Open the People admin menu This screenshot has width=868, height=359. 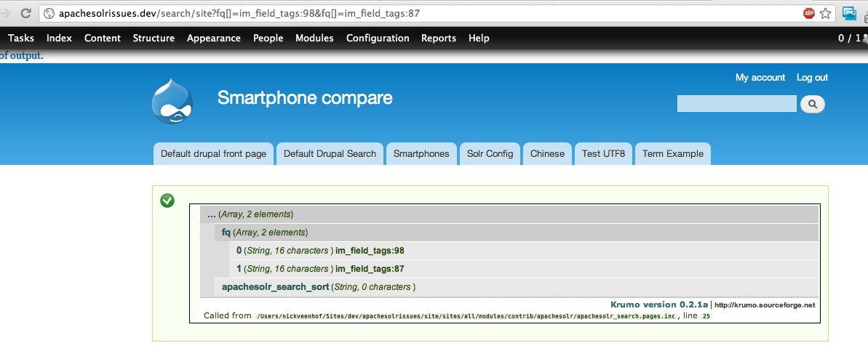pyautogui.click(x=268, y=39)
